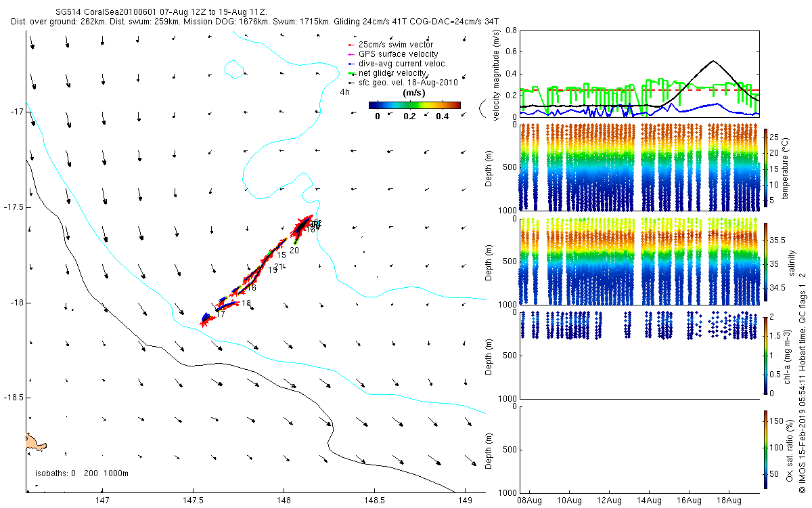Viewport: 812px width, 508px height.
Task: Select legend entry 'net glider velocity'
Action: click(392, 72)
